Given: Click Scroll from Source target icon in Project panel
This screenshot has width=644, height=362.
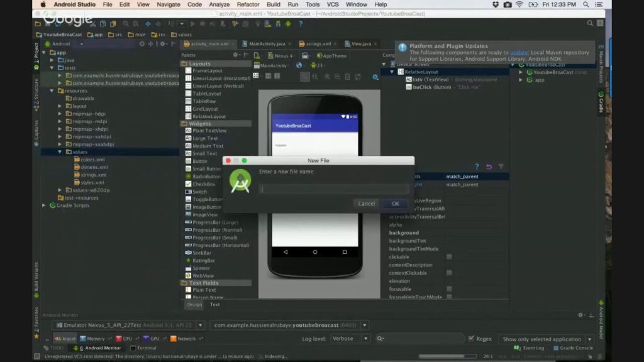Looking at the screenshot, I should click(x=142, y=43).
